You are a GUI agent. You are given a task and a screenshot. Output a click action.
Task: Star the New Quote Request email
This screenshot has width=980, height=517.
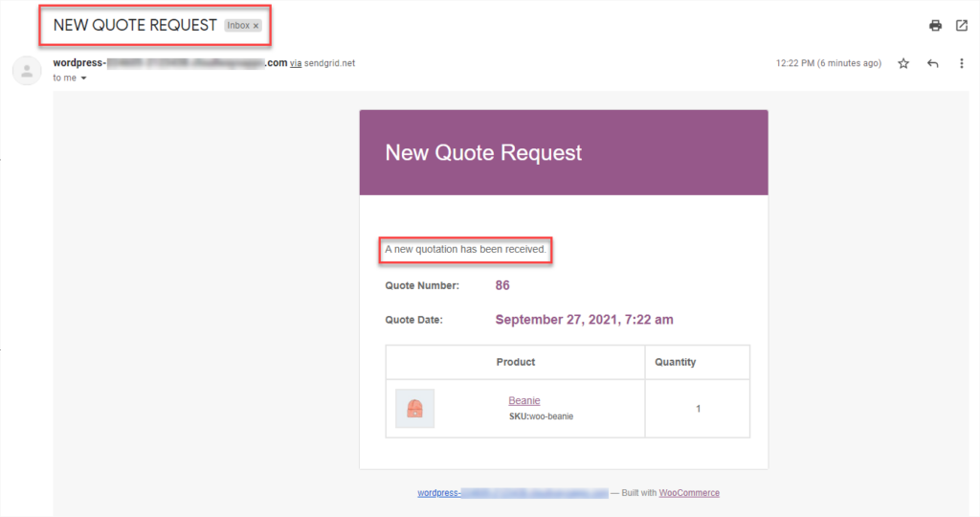pyautogui.click(x=903, y=63)
